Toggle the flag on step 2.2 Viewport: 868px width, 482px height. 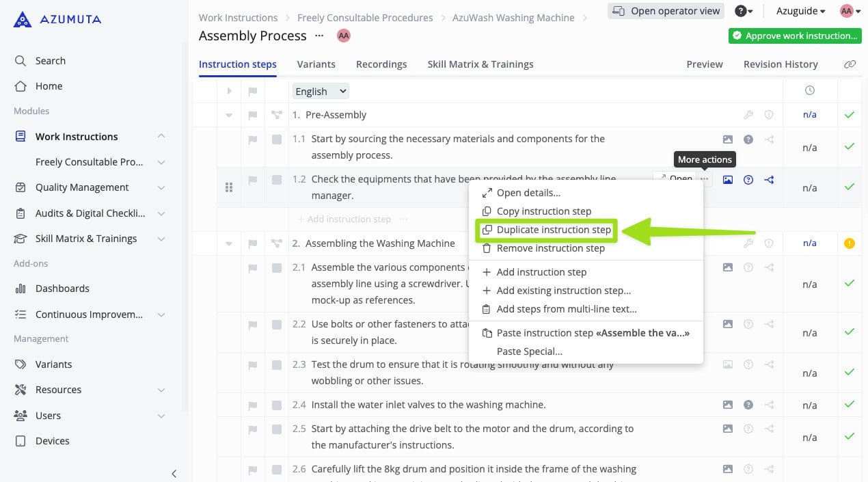click(x=252, y=324)
